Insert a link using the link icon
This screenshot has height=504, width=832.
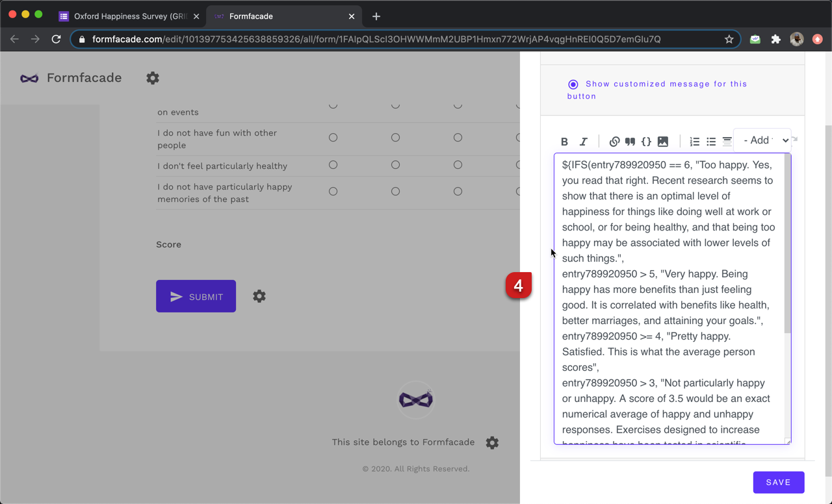pyautogui.click(x=614, y=142)
